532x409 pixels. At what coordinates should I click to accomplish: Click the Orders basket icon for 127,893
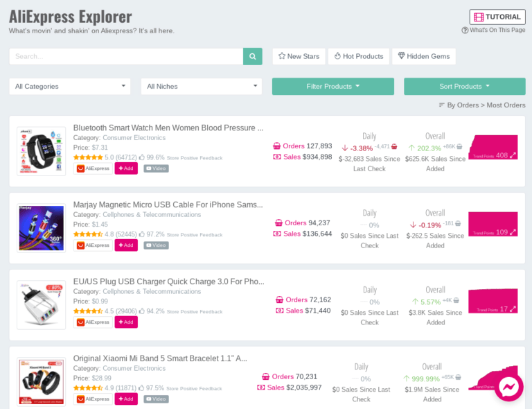click(x=277, y=146)
